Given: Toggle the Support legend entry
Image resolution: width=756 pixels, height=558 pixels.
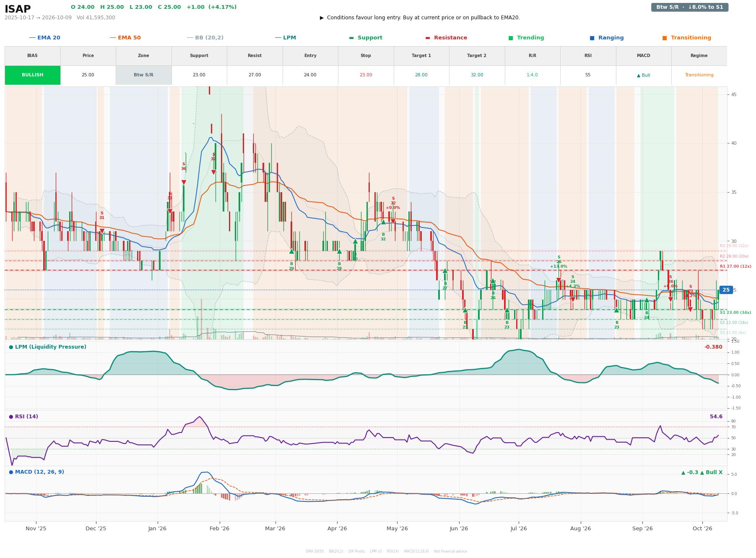Looking at the screenshot, I should click(366, 38).
